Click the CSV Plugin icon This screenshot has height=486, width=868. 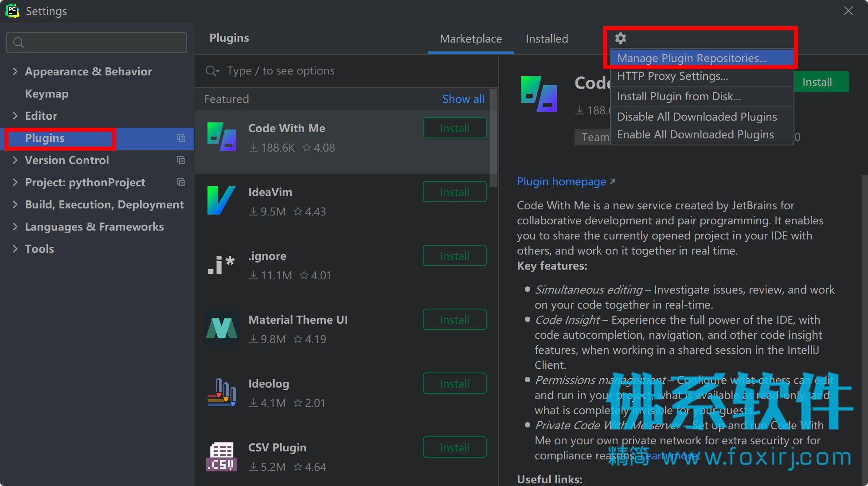(222, 456)
